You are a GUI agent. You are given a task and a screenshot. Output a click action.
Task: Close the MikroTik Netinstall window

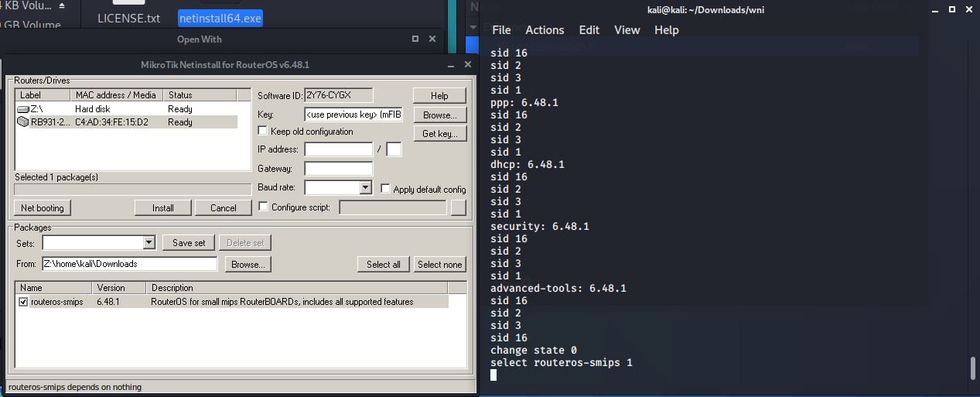coord(466,65)
